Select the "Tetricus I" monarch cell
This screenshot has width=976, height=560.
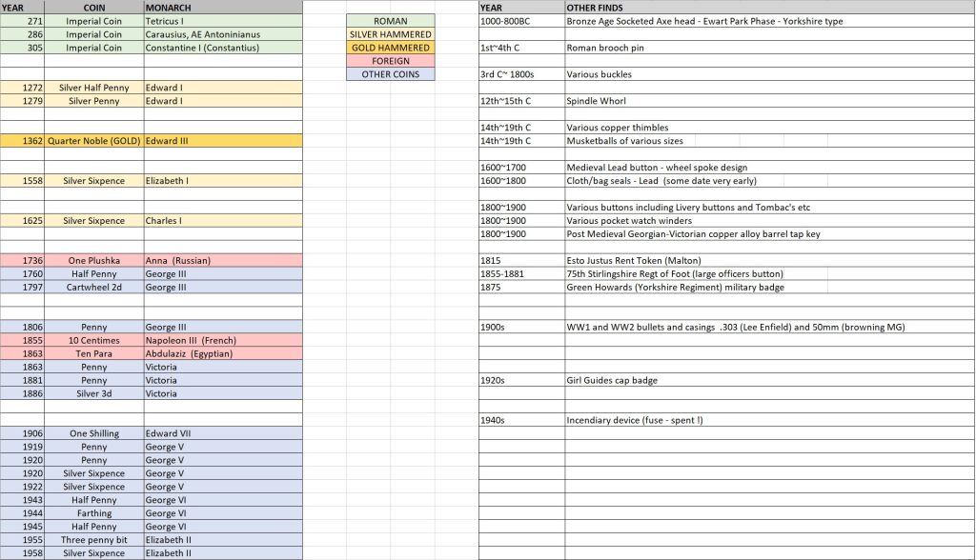click(223, 21)
